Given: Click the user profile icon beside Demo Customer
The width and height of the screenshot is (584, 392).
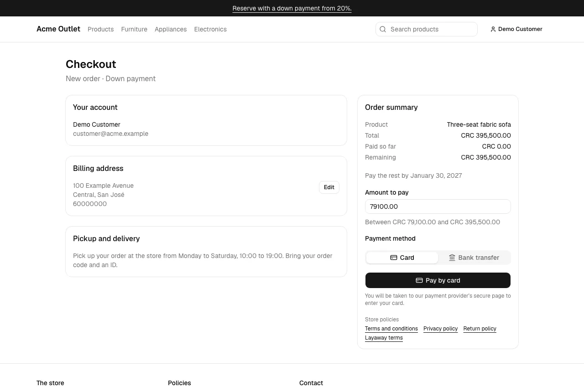Looking at the screenshot, I should tap(493, 29).
